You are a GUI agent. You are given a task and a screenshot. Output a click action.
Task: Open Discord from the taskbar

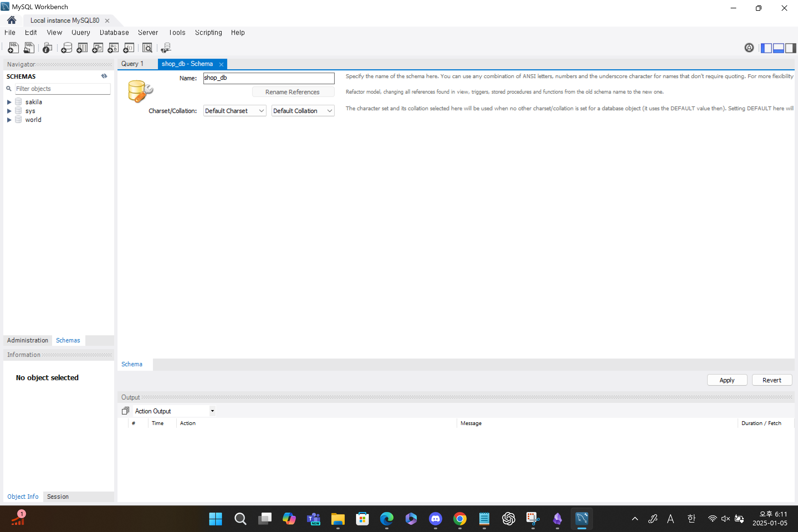coord(435,519)
